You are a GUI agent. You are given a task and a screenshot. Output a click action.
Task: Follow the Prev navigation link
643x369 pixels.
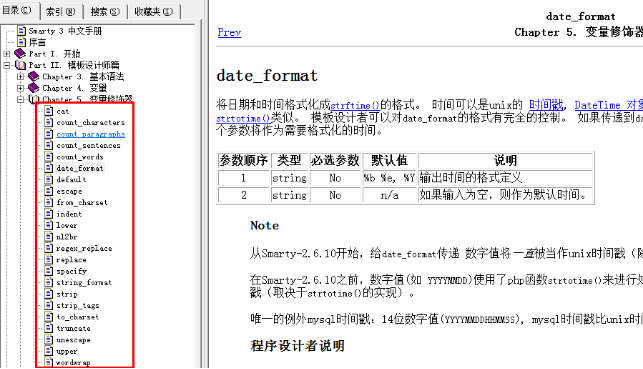[x=229, y=32]
